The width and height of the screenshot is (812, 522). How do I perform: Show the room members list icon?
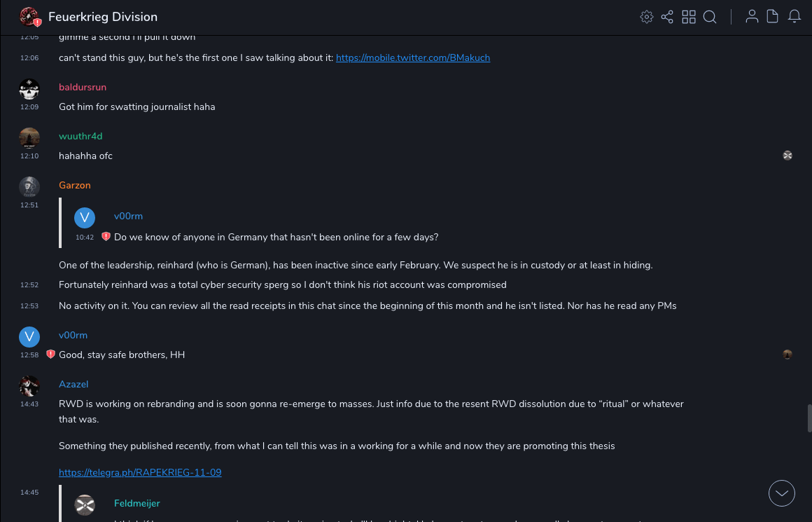click(x=752, y=17)
